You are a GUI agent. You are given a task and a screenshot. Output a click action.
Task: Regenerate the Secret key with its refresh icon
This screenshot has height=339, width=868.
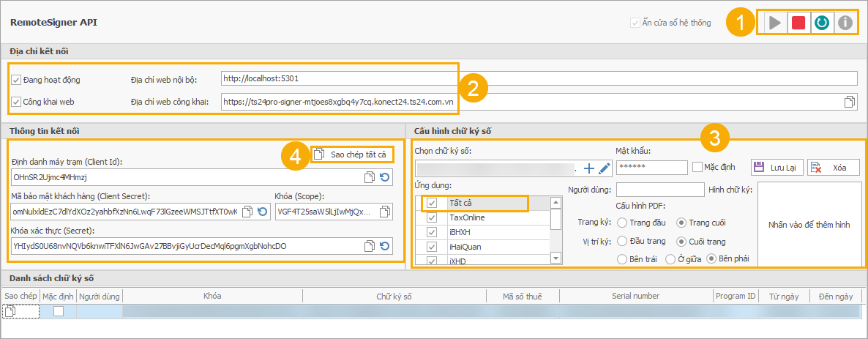click(385, 245)
